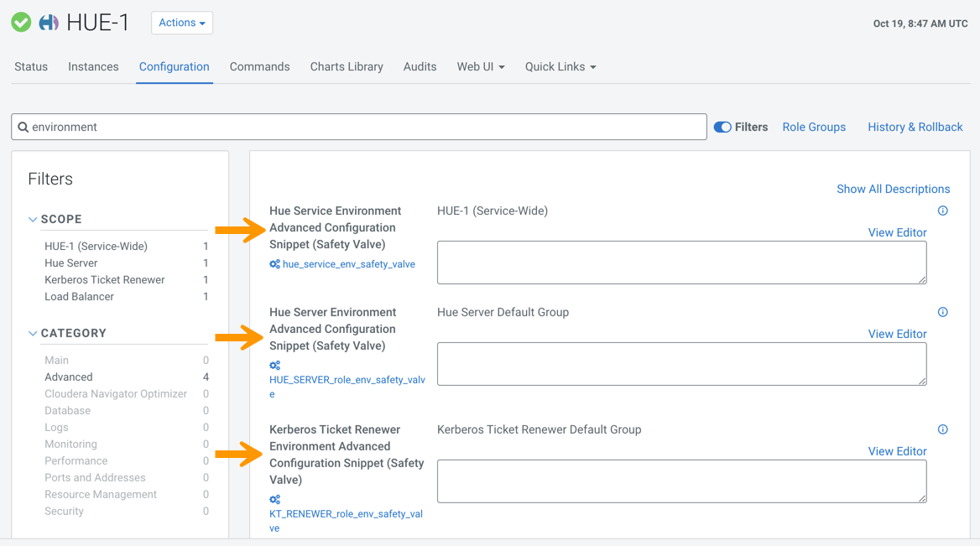The width and height of the screenshot is (980, 546).
Task: Expand the Quick Links dropdown
Action: (560, 67)
